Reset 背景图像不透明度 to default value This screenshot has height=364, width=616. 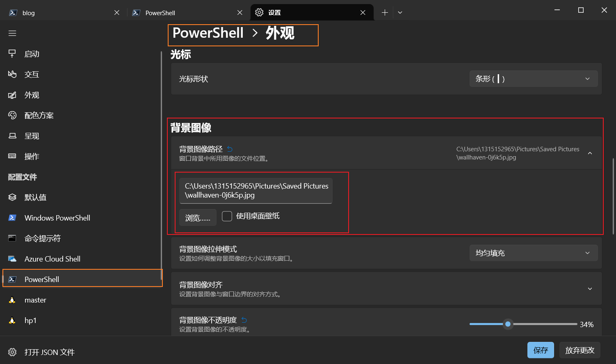point(244,320)
